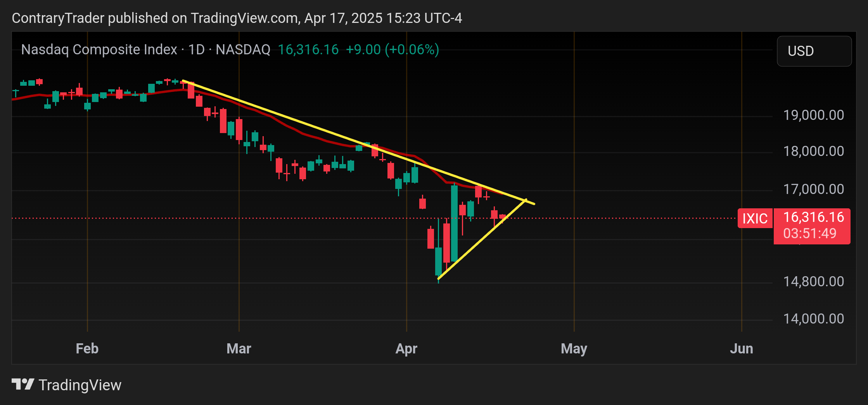Click the 18,000.00 price axis label

click(814, 151)
